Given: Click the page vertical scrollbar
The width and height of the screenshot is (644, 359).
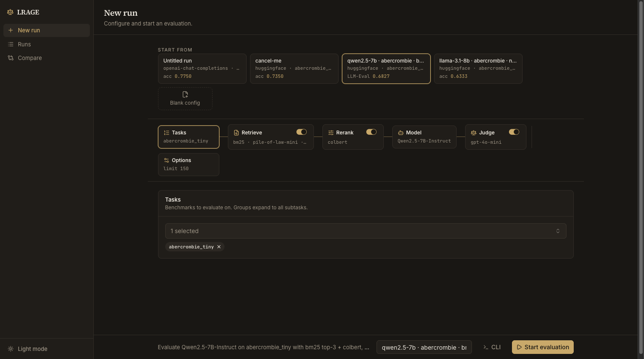Looking at the screenshot, I should point(641,177).
